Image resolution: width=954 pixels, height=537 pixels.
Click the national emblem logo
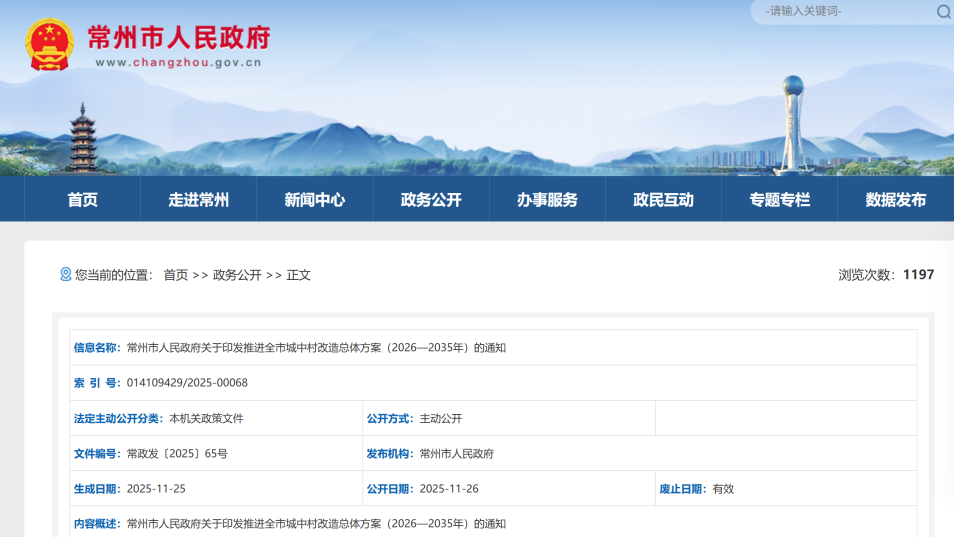(49, 44)
